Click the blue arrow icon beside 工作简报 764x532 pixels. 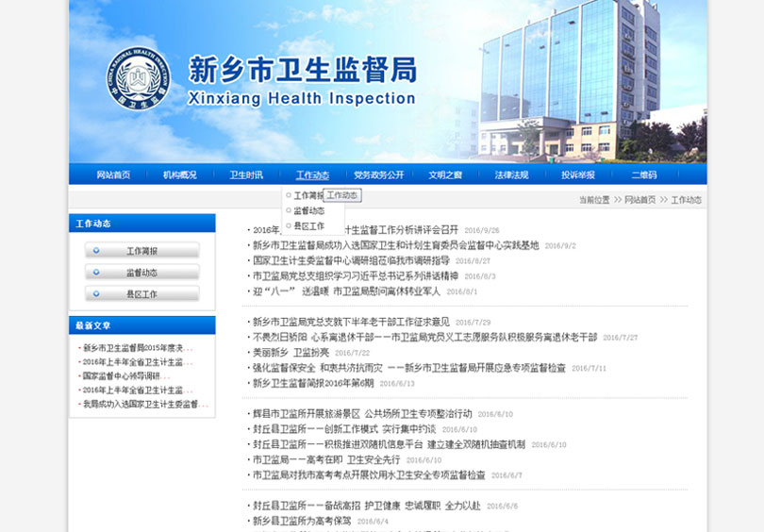pos(97,251)
